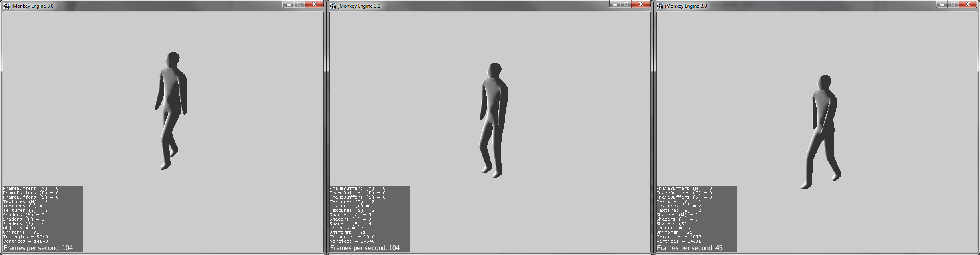This screenshot has height=255, width=980.
Task: Minimize the right jMonkey Engine window
Action: pyautogui.click(x=941, y=4)
